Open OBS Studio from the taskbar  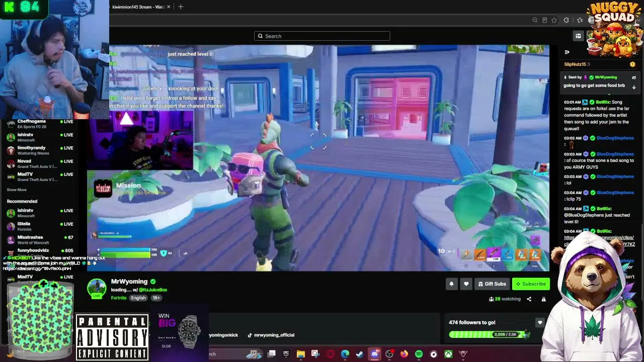click(x=389, y=354)
